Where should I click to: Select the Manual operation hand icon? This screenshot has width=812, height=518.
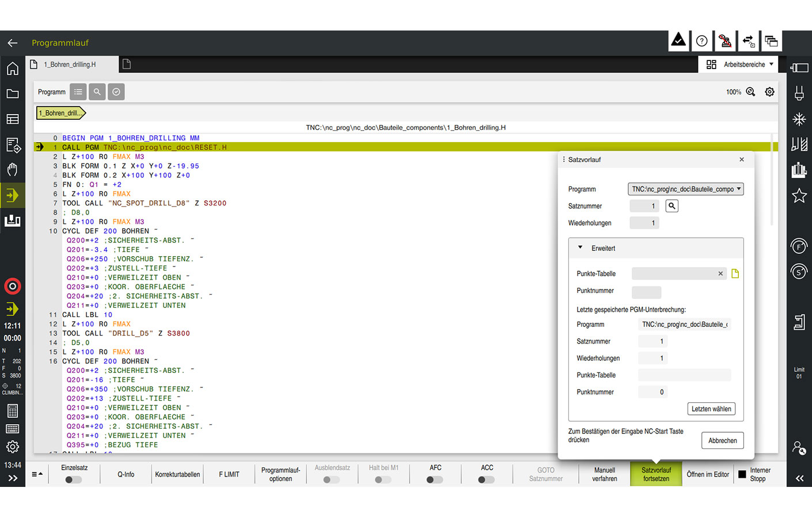(x=13, y=169)
